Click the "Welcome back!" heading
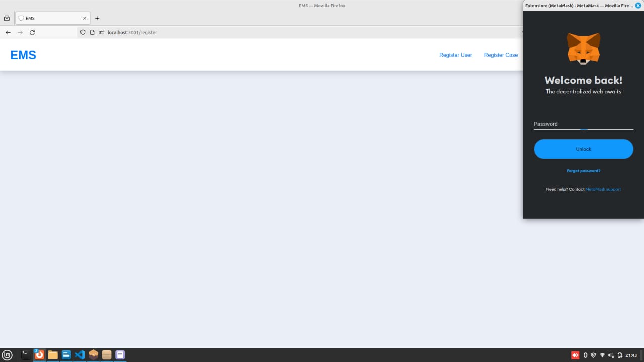644x362 pixels. point(584,80)
